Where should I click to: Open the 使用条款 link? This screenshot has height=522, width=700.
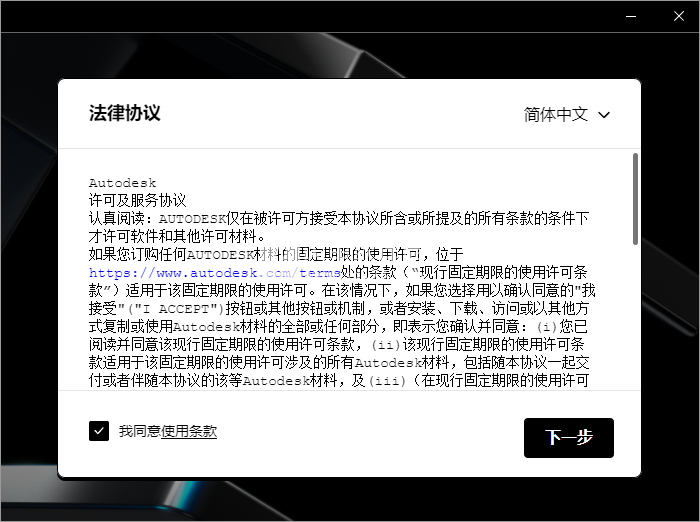point(189,431)
